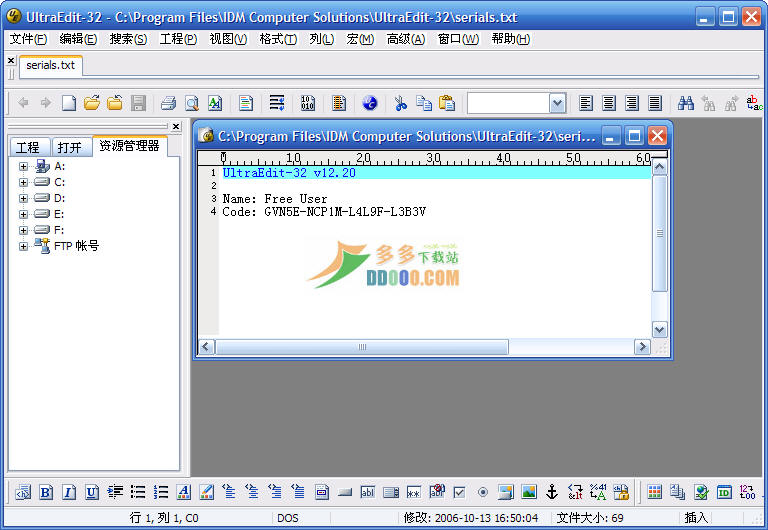Click the New File icon

click(69, 103)
